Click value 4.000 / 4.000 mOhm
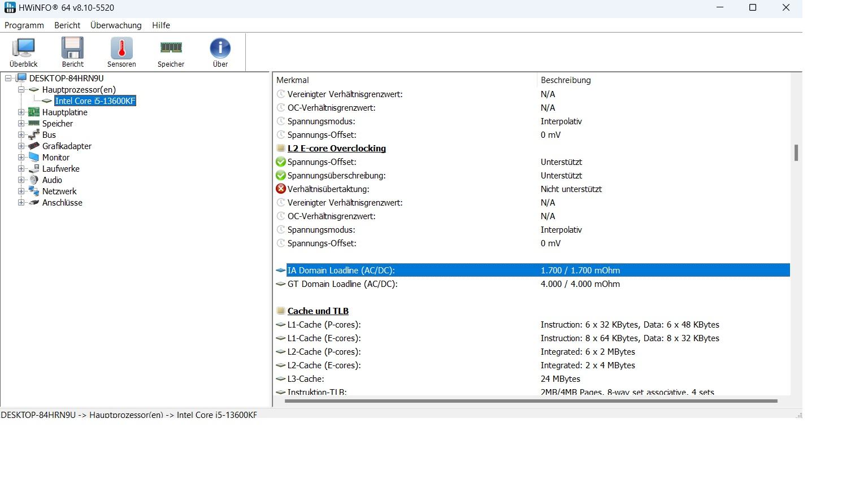Screen dimensions: 868x488 [x=580, y=284]
